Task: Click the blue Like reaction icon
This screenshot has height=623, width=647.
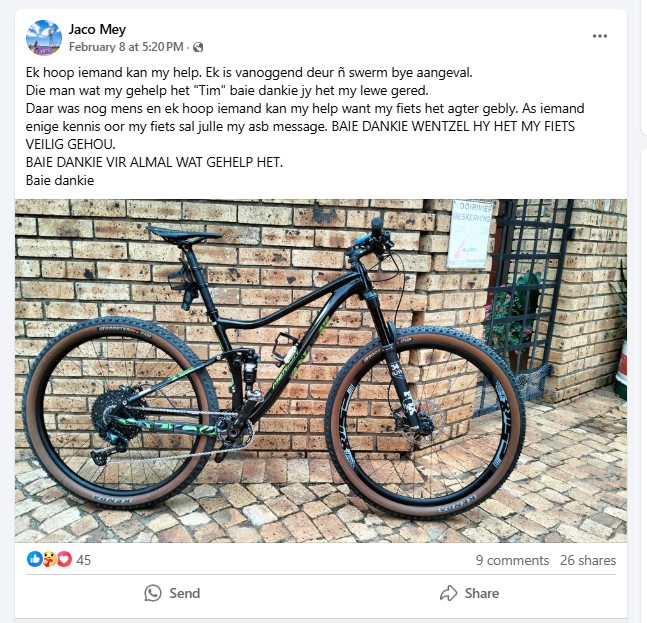Action: coord(35,559)
